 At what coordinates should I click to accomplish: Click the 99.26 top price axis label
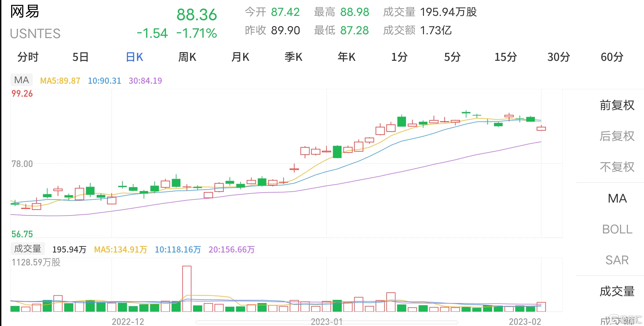22,93
